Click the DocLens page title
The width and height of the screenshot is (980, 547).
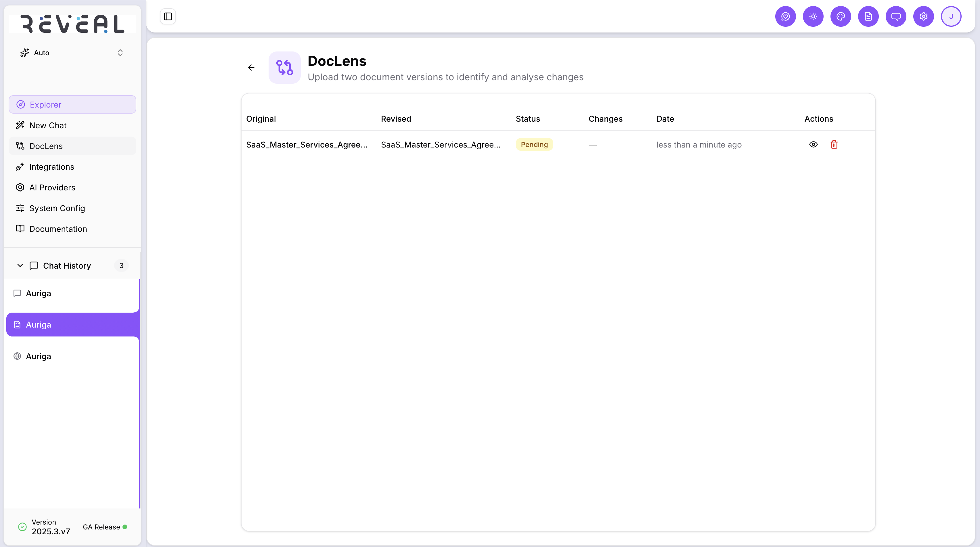[x=337, y=61]
